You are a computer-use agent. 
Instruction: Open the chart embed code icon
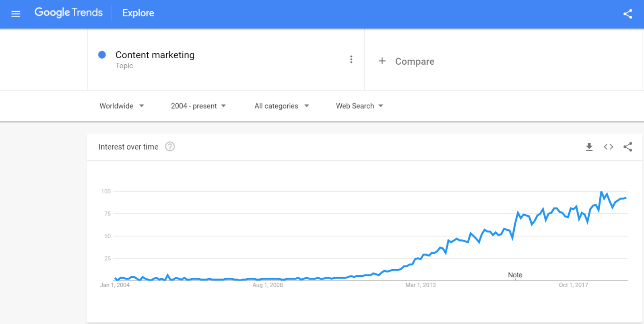[x=608, y=147]
